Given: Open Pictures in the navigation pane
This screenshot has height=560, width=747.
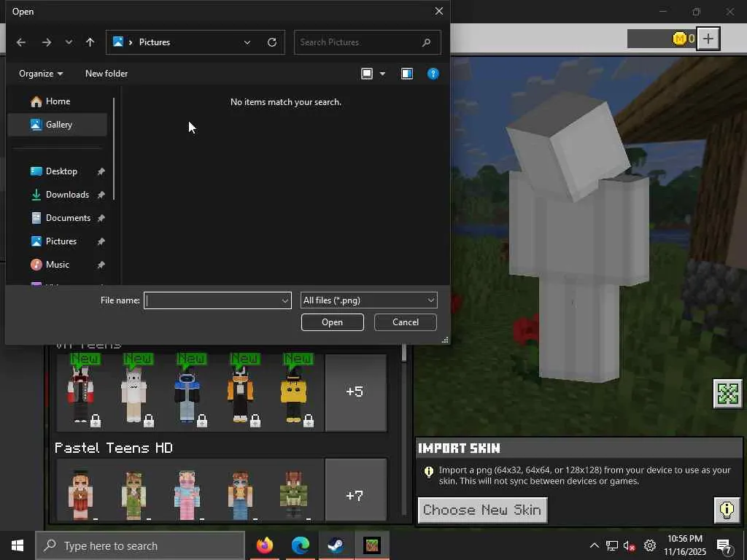Looking at the screenshot, I should pos(57,241).
